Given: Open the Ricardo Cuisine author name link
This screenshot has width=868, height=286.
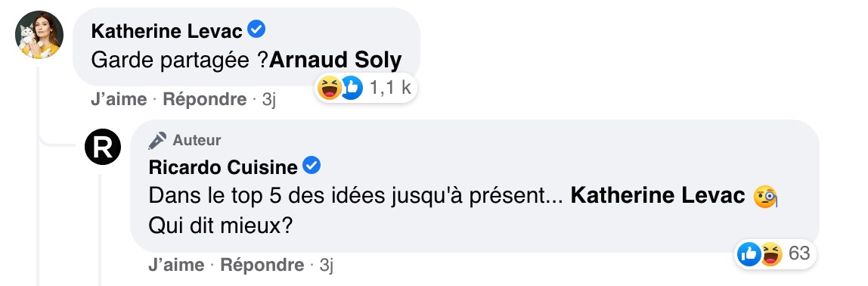Looking at the screenshot, I should 224,166.
